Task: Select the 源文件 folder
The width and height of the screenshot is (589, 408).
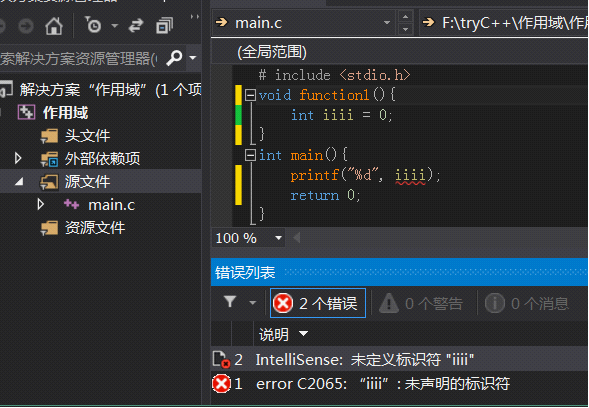Action: click(87, 182)
